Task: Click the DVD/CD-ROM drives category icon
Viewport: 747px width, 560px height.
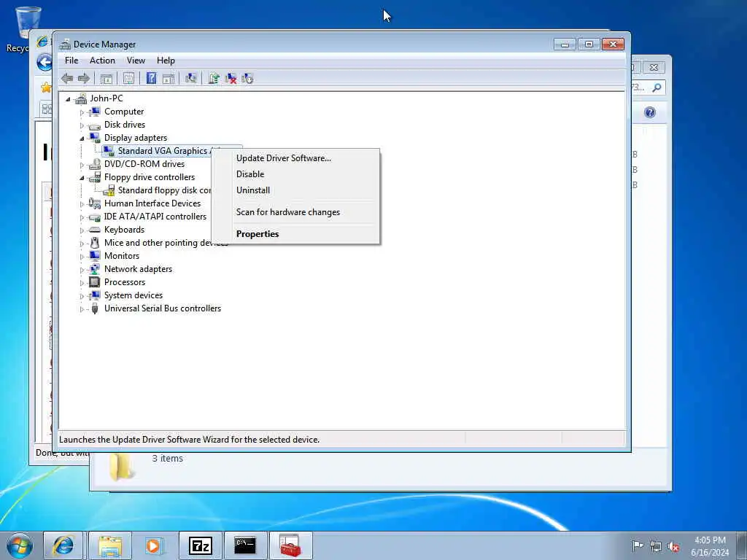Action: click(x=95, y=164)
